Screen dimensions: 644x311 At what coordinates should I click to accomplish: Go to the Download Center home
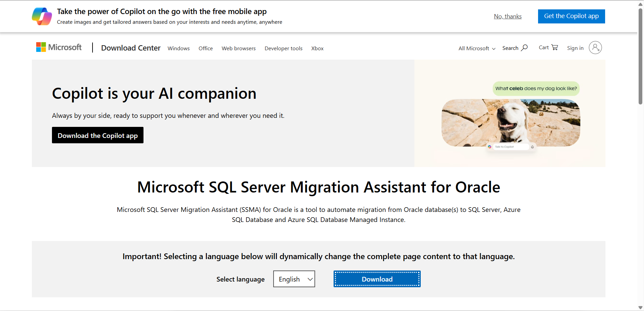pyautogui.click(x=131, y=48)
